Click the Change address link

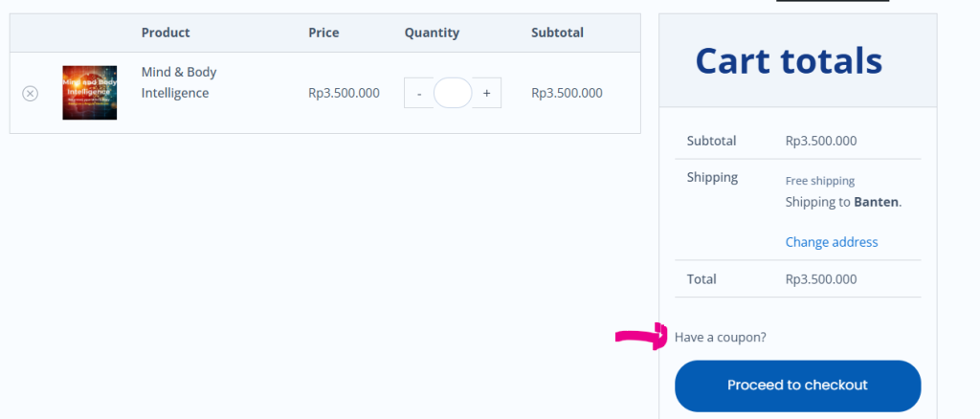coord(832,242)
